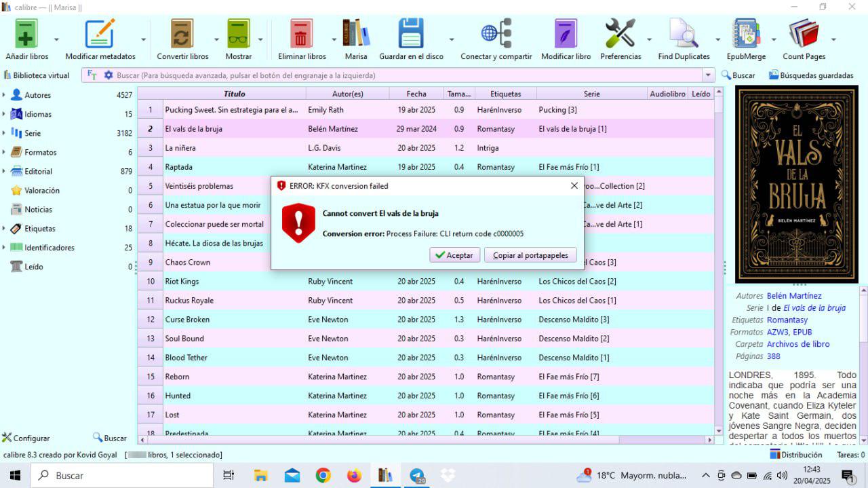Expand the Autores category
Viewport: 868px width, 488px height.
pos(4,95)
